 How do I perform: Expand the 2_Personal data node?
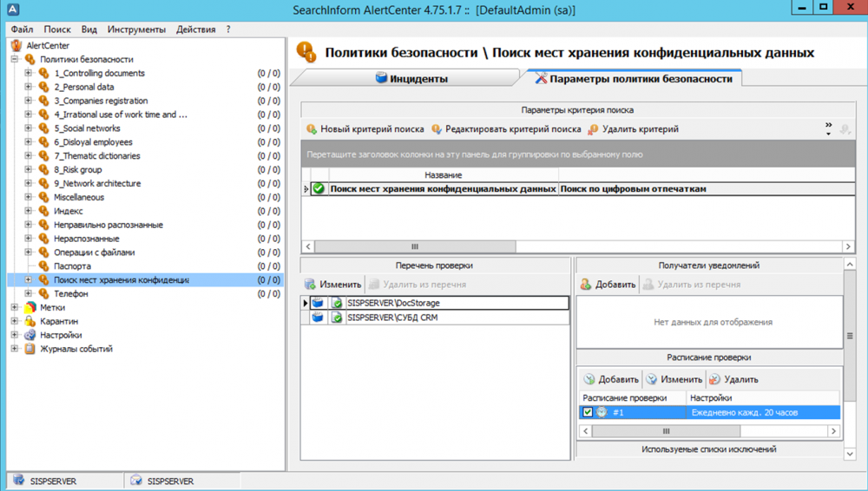click(x=29, y=87)
